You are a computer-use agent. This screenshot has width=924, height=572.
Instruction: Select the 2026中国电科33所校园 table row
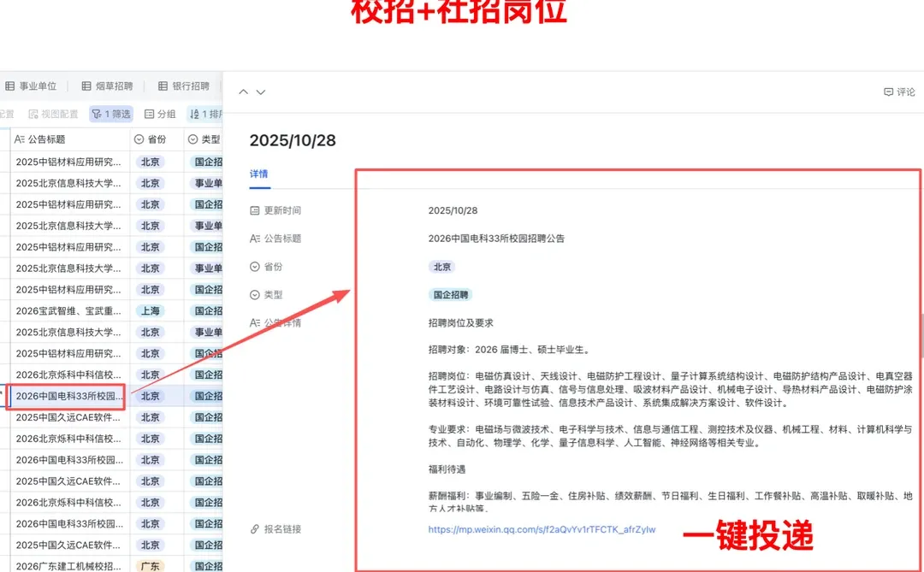68,396
